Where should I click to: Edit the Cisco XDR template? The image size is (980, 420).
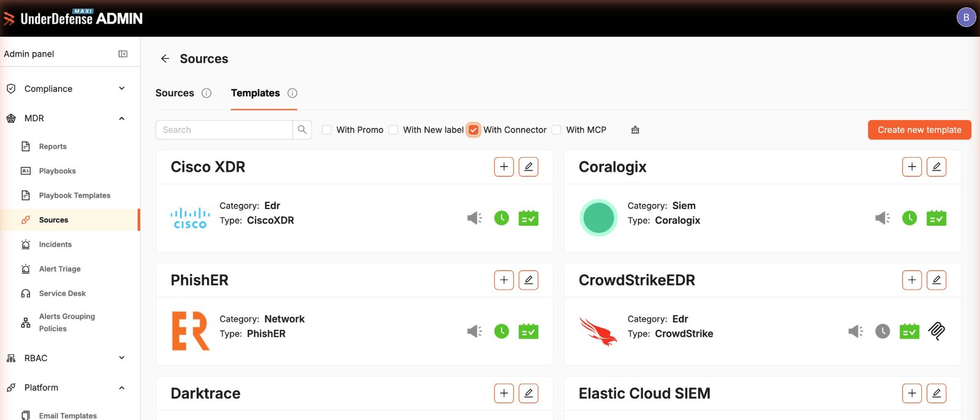529,167
